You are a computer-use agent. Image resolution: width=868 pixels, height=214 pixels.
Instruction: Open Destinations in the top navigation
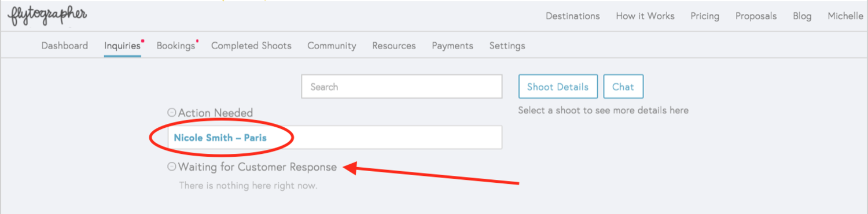point(573,16)
